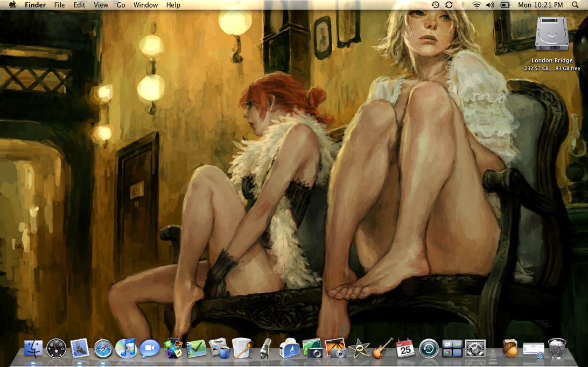This screenshot has width=588, height=367.
Task: Open the chef hat recipe app
Action: 242,348
